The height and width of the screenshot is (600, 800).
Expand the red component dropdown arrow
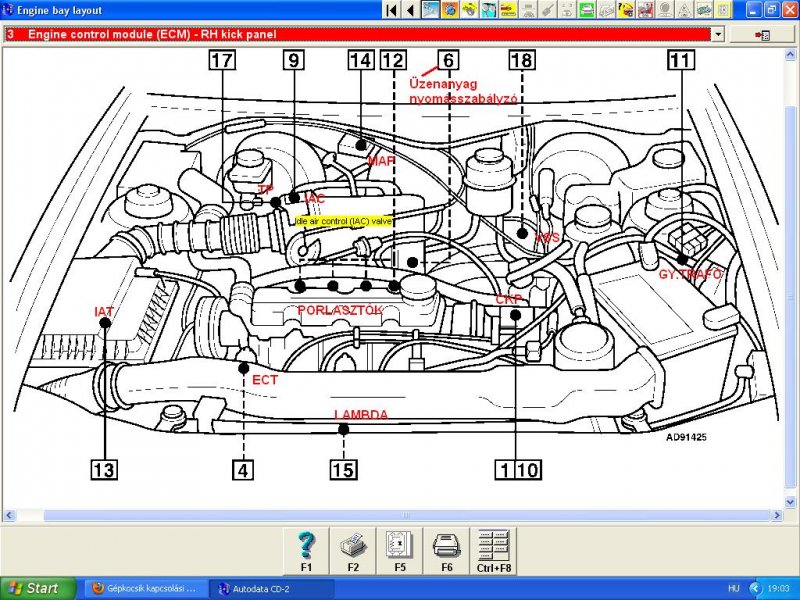718,34
